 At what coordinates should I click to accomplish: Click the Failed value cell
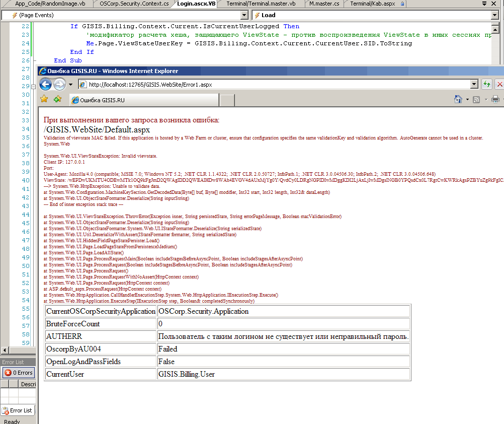(x=284, y=349)
